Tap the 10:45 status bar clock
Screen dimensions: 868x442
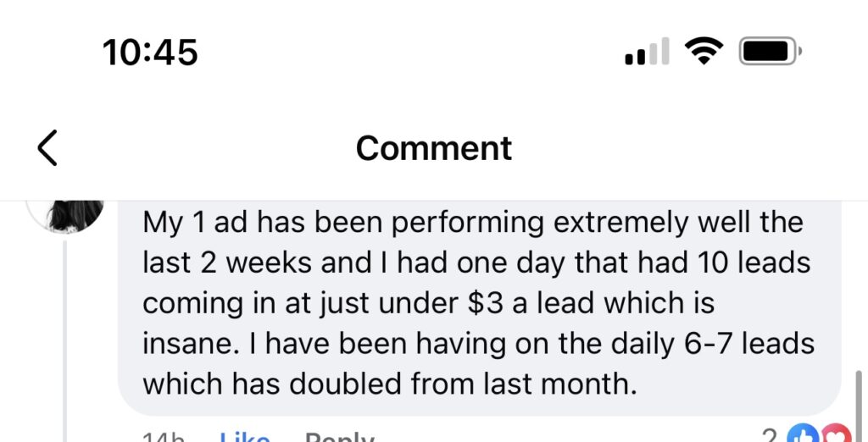point(150,52)
